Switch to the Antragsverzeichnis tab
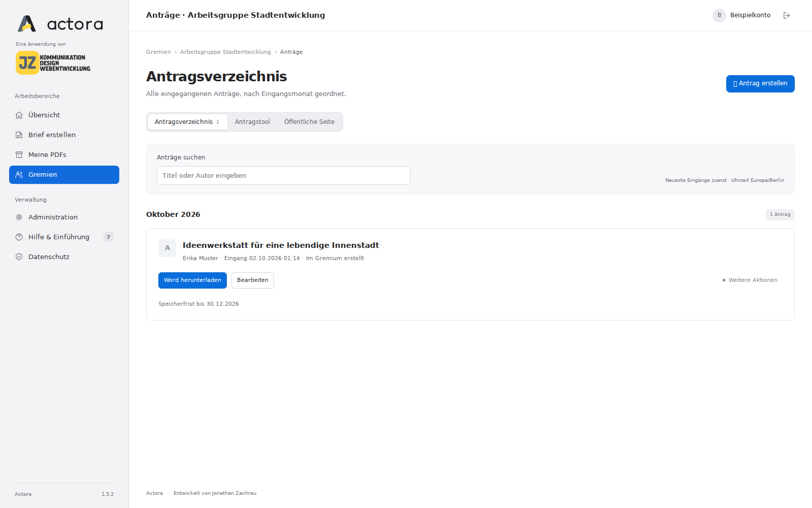 pyautogui.click(x=187, y=122)
